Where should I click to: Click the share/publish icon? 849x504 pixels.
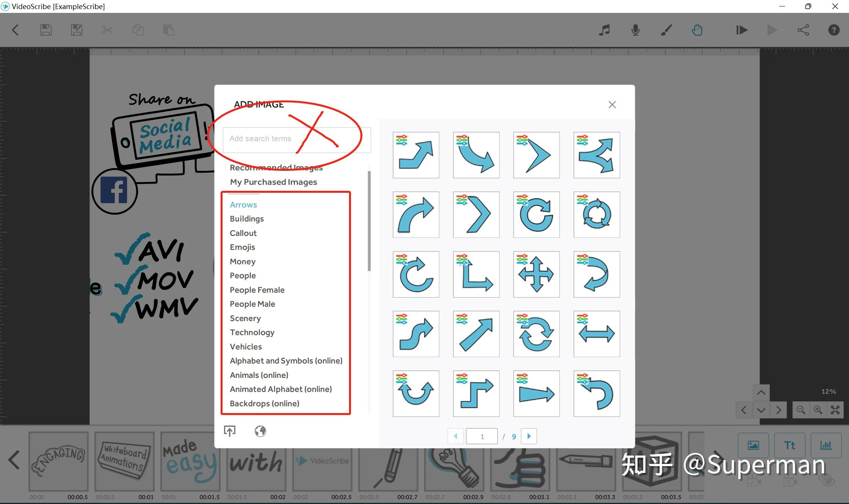coord(803,30)
